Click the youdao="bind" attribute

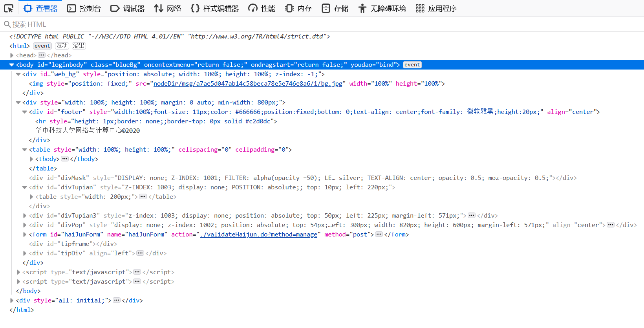tap(373, 65)
